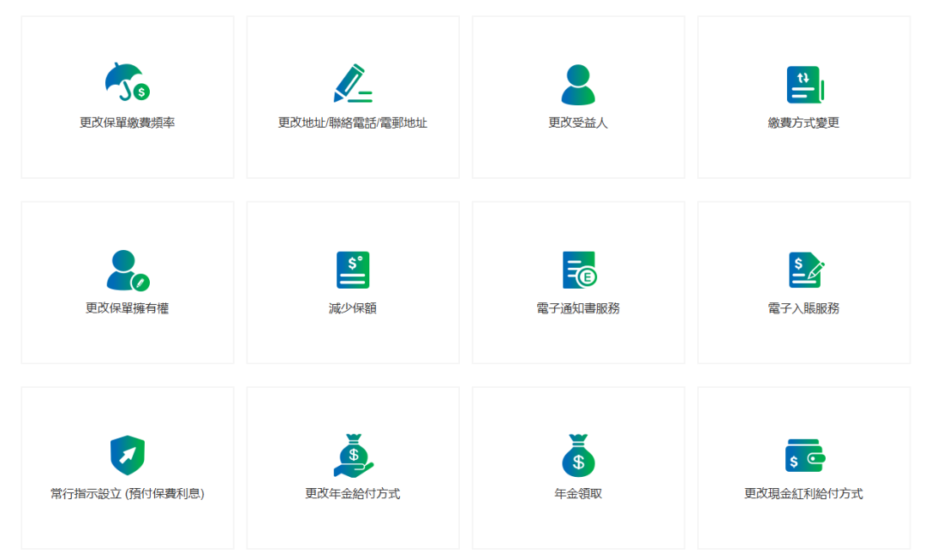Click the umbrella with dollar sign icon

pos(127,83)
